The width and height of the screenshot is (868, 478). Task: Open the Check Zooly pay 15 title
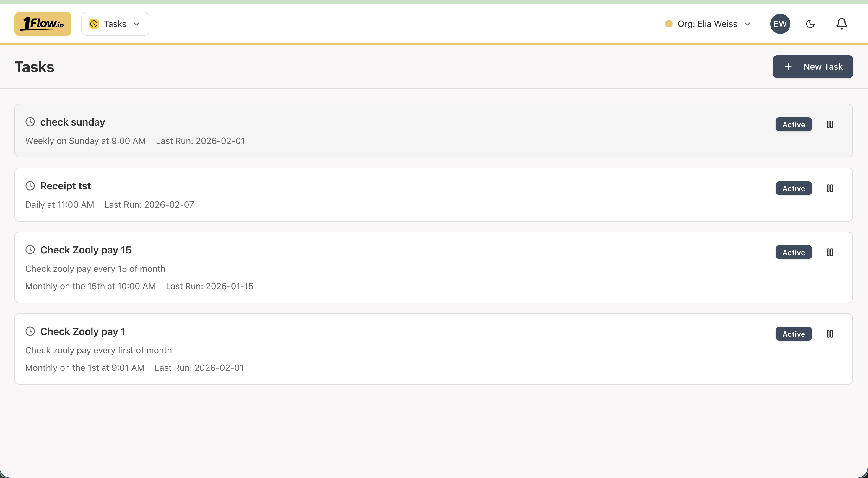(86, 250)
